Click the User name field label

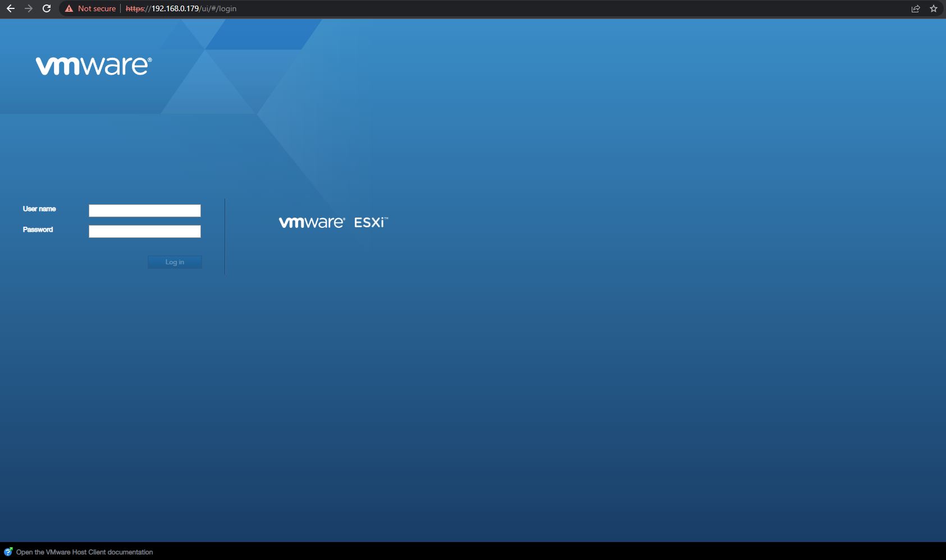tap(39, 209)
